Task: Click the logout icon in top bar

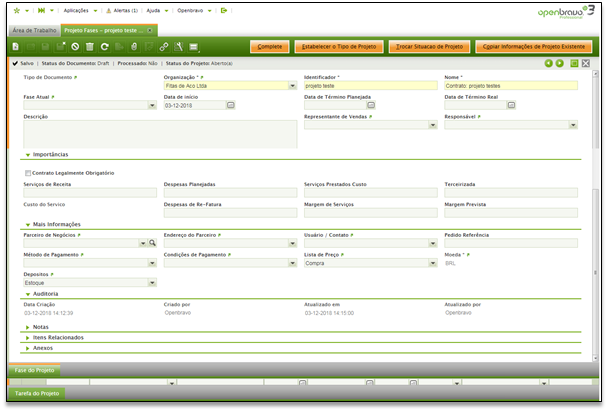Action: coord(224,10)
